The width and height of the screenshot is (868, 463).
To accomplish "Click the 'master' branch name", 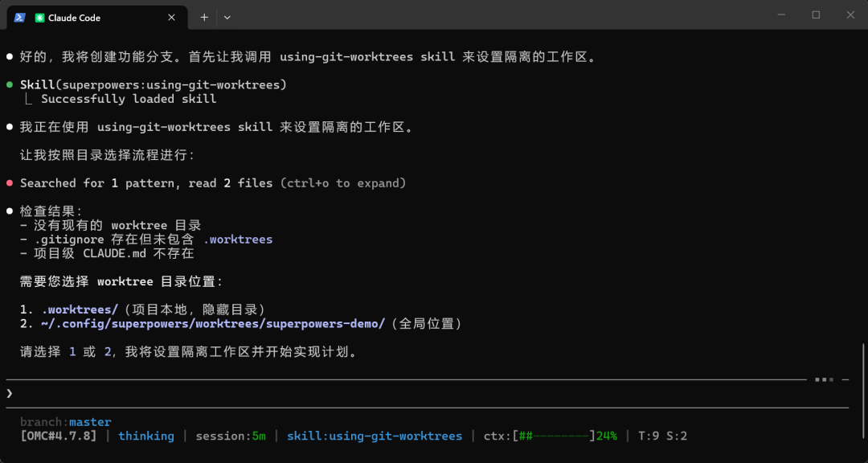I will click(x=90, y=422).
